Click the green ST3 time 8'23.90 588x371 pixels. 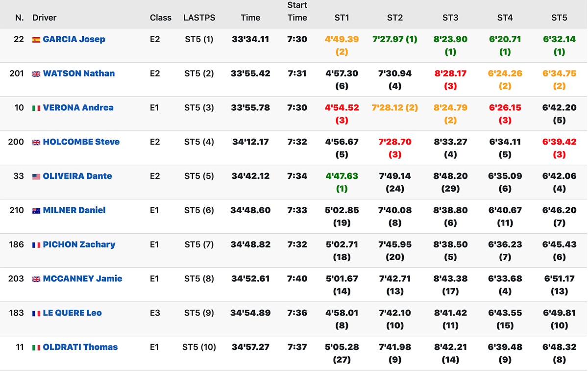point(450,39)
